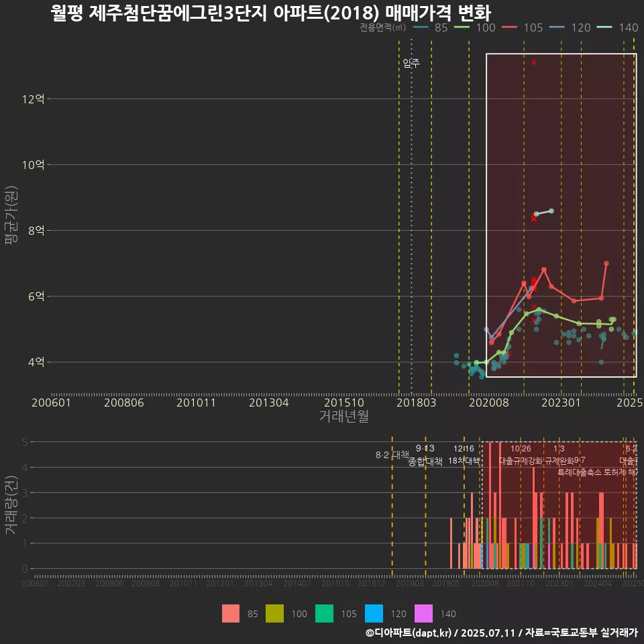The height and width of the screenshot is (644, 644).
Task: Click the 105 green legend swatch
Action: tap(324, 613)
